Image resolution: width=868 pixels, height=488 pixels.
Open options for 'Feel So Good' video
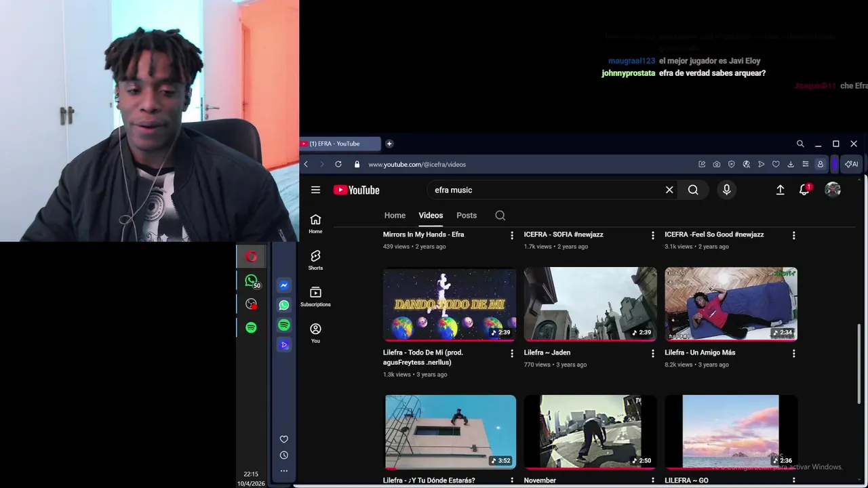[x=794, y=235]
